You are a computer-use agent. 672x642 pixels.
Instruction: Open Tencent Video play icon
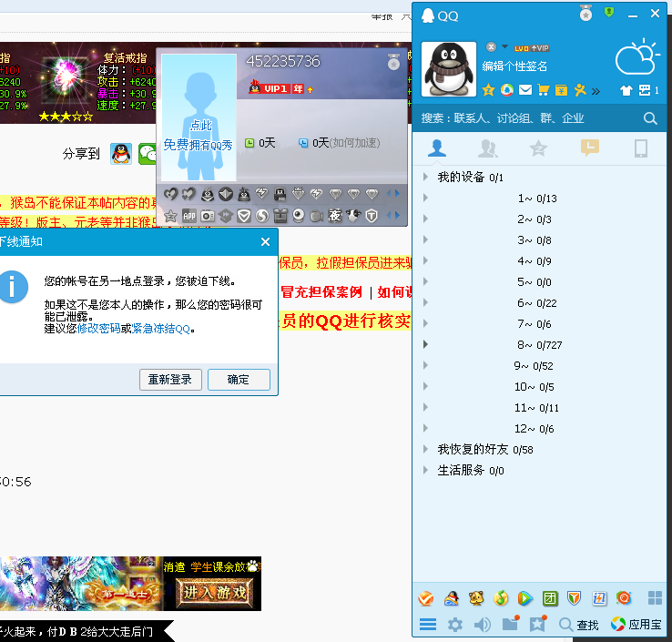click(x=525, y=598)
